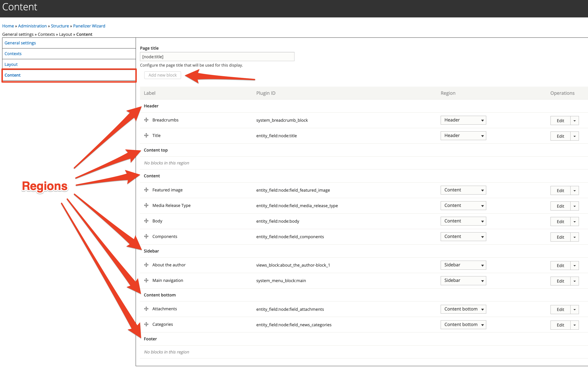Grab the drag icon next to Components
The width and height of the screenshot is (588, 369).
click(x=146, y=236)
